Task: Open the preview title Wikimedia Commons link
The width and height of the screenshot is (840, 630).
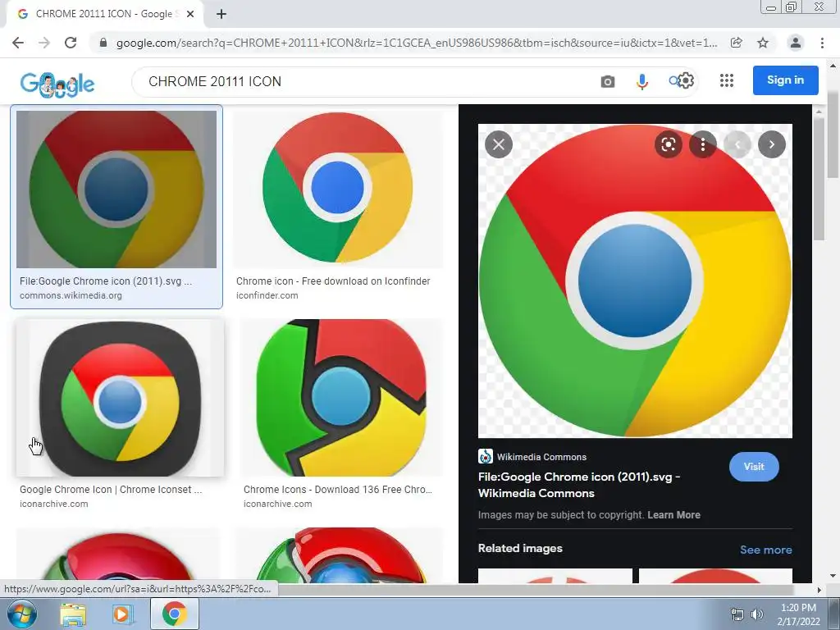Action: pyautogui.click(x=578, y=485)
